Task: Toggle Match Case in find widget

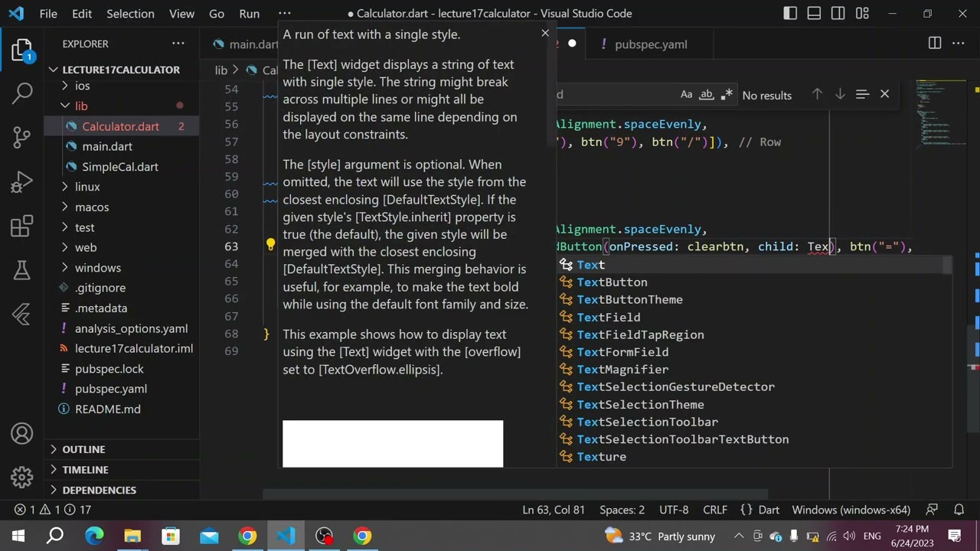Action: 687,95
